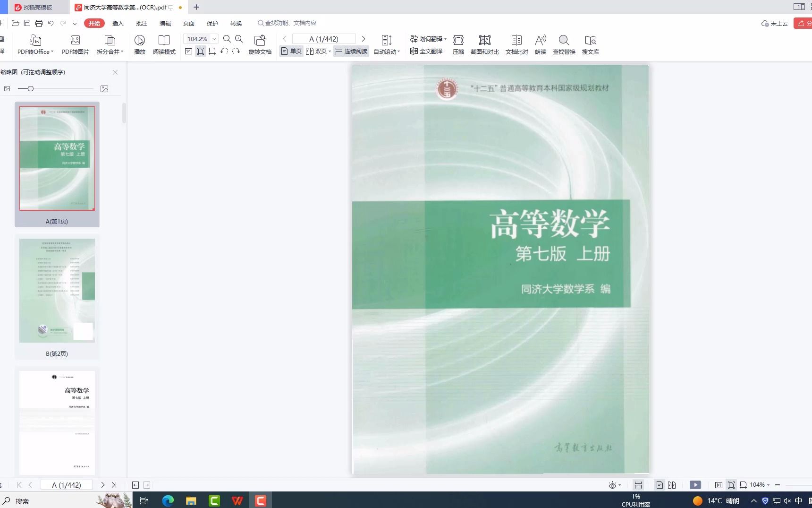This screenshot has width=812, height=508.
Task: Go to previous page in toolbar
Action: (x=285, y=39)
